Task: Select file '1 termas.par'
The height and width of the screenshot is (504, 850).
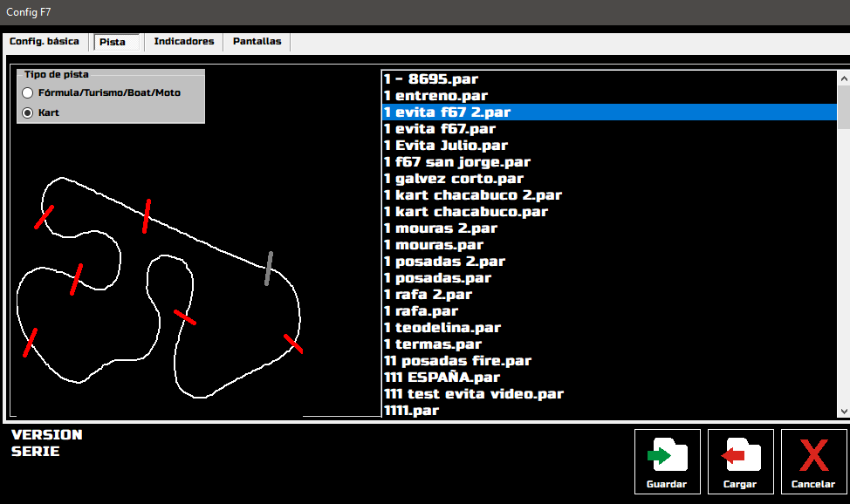Action: click(610, 344)
